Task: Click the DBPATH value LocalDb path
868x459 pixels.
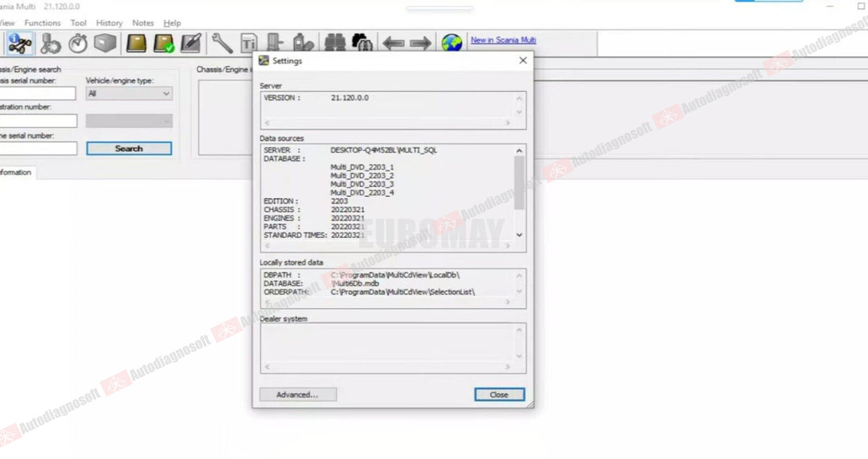Action: point(395,275)
